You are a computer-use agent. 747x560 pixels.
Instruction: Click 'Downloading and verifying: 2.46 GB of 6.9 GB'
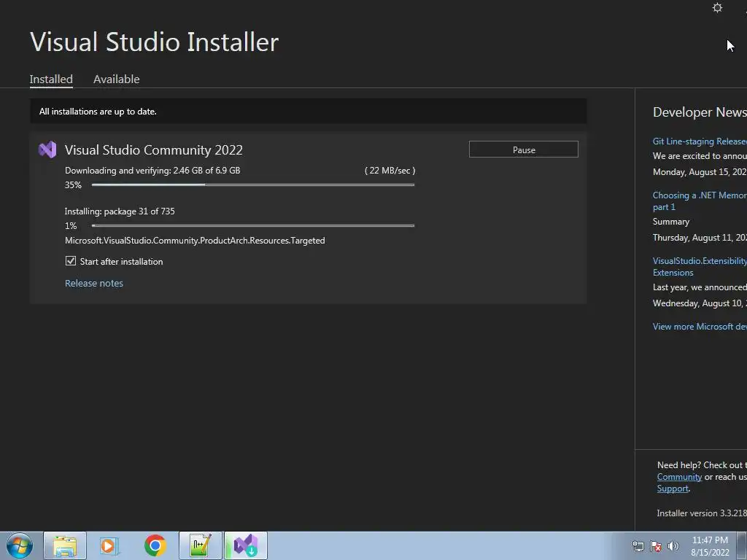click(x=152, y=171)
